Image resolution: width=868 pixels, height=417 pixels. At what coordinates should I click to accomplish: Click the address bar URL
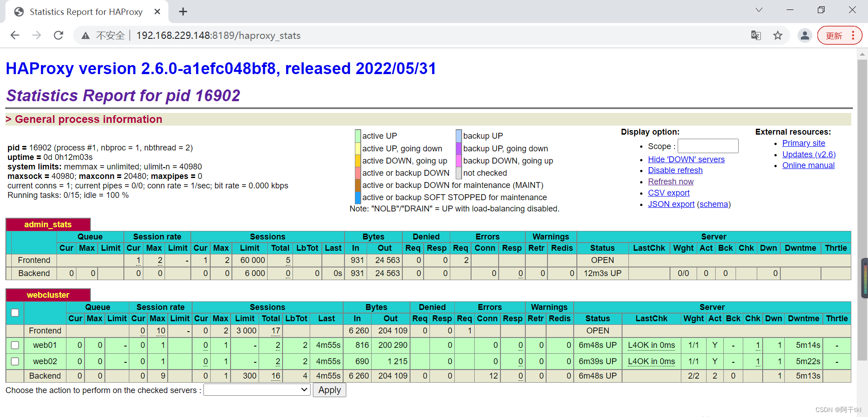(218, 36)
